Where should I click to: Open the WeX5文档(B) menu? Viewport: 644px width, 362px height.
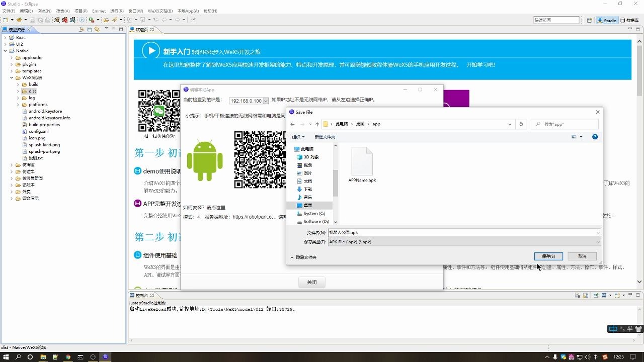(x=160, y=11)
